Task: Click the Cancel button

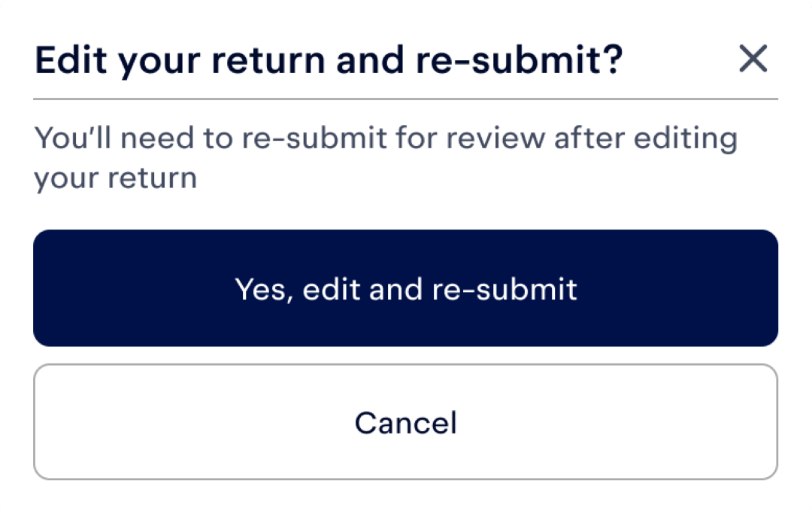Action: (405, 421)
